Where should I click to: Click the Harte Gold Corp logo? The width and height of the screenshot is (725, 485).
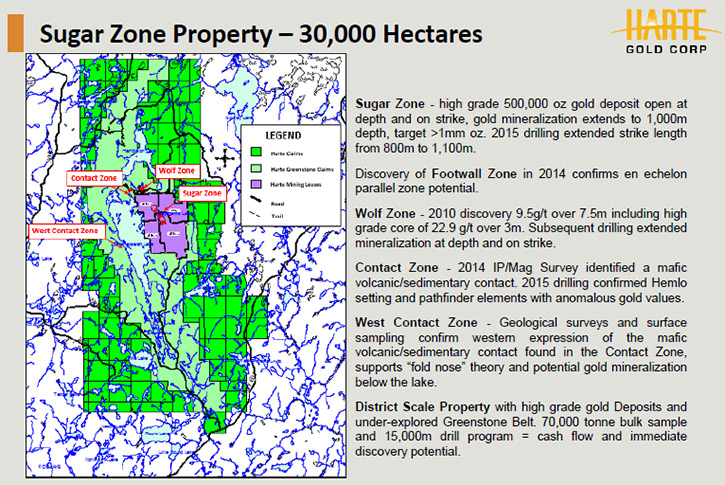click(665, 31)
